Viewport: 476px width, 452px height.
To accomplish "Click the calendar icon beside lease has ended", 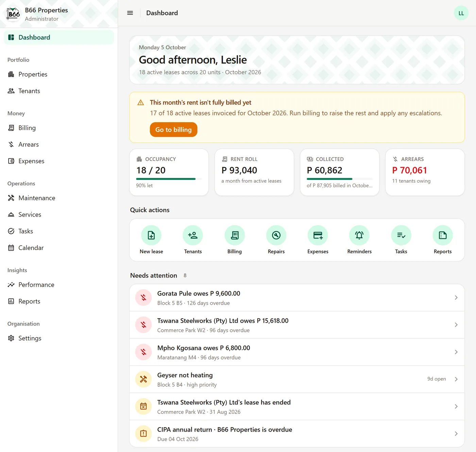I will pyautogui.click(x=143, y=406).
